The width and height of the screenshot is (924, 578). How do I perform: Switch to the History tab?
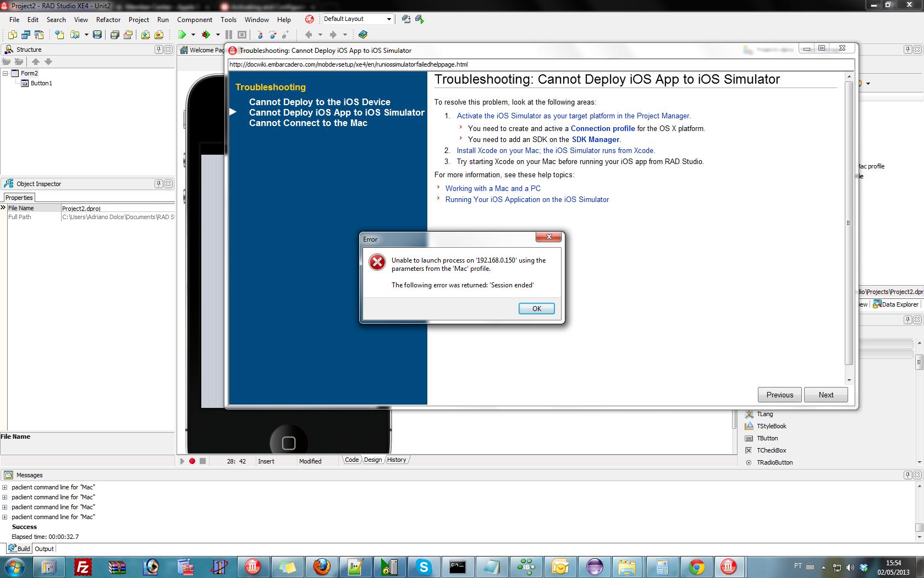pos(396,460)
